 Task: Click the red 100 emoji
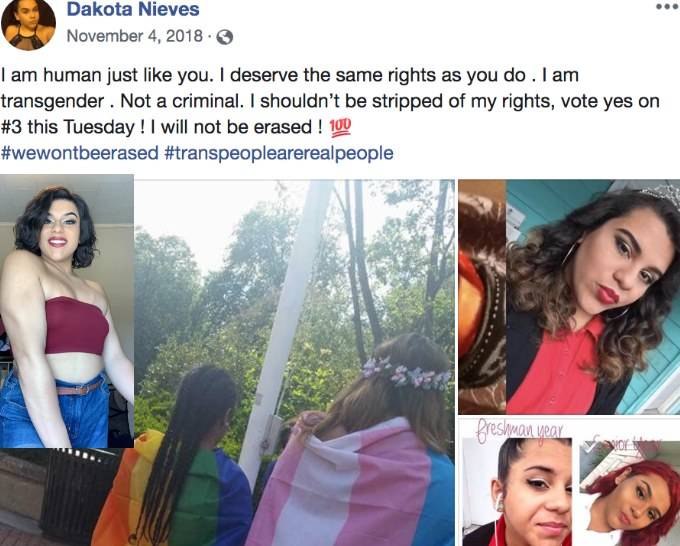coord(340,128)
